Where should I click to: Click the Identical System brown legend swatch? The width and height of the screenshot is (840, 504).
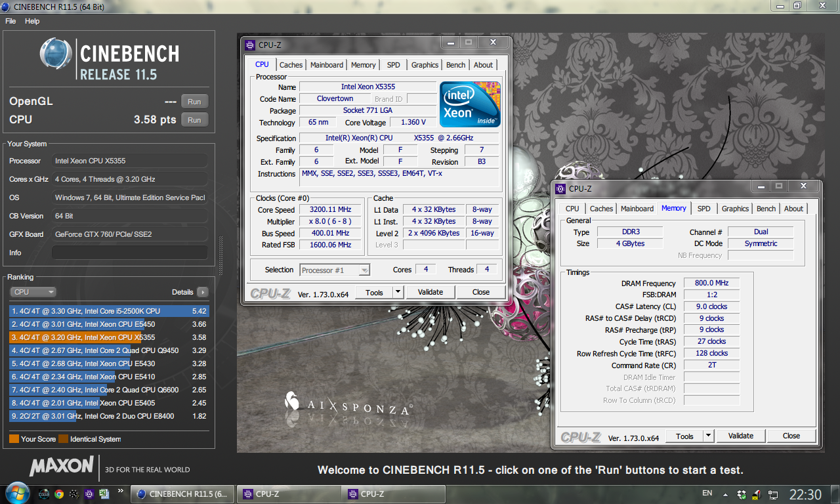63,439
